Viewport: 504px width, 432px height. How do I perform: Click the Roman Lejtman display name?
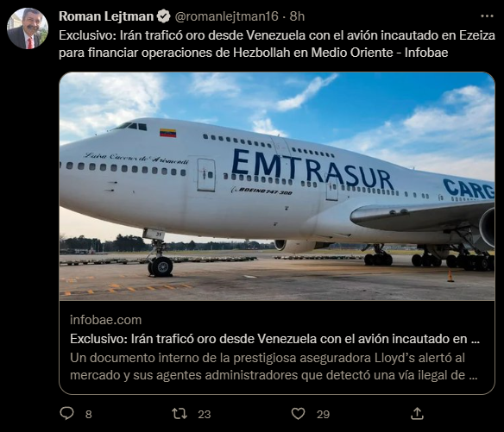tap(106, 16)
